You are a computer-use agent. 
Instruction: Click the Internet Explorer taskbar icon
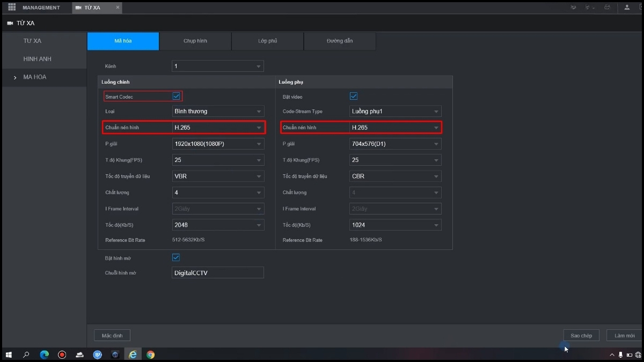[x=133, y=354]
